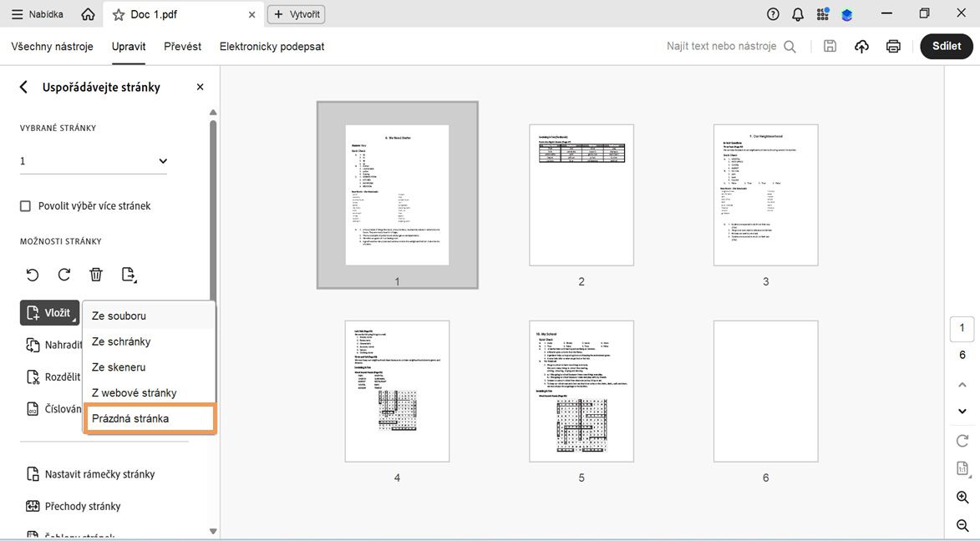
Task: Extract pages icon
Action: 129,274
